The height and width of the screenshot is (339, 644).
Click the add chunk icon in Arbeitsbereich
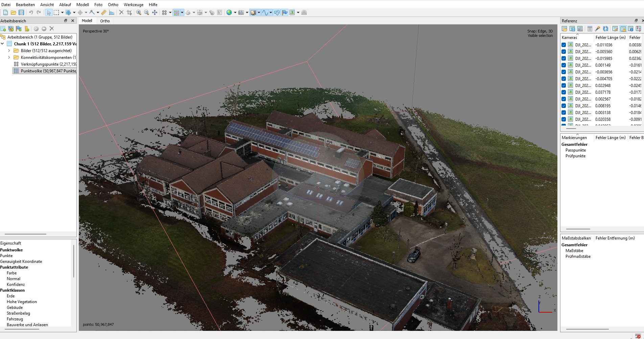click(x=3, y=29)
